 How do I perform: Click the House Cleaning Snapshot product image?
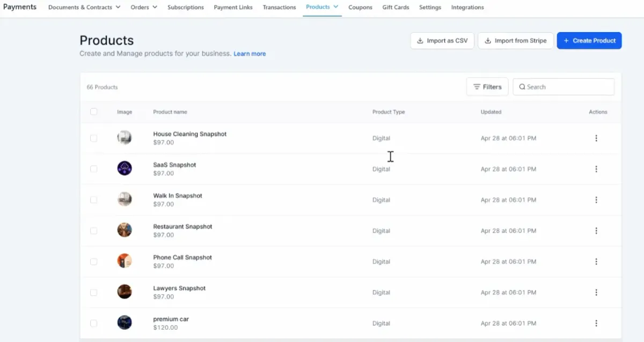click(125, 138)
